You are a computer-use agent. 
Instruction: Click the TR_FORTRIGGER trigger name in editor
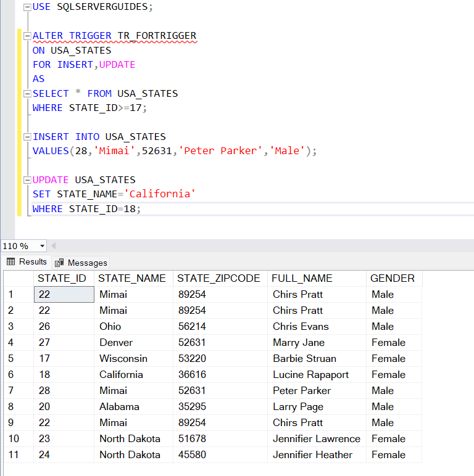click(157, 36)
